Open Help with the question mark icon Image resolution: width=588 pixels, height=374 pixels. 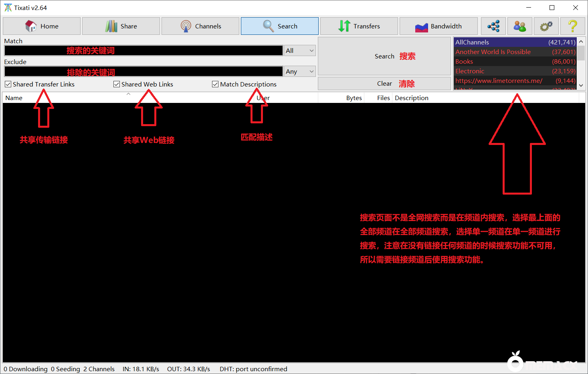(573, 26)
